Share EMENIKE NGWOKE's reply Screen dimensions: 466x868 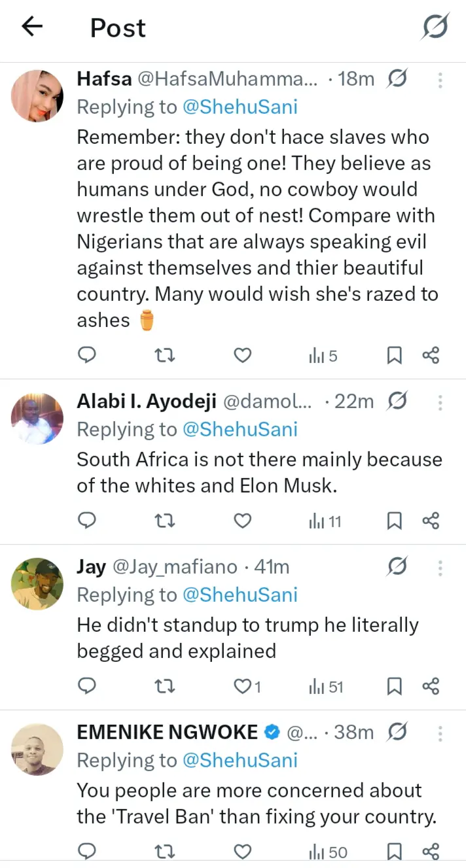coord(430,851)
